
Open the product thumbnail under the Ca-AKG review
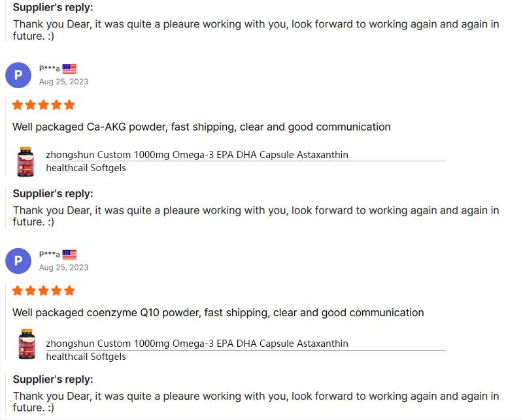26,161
